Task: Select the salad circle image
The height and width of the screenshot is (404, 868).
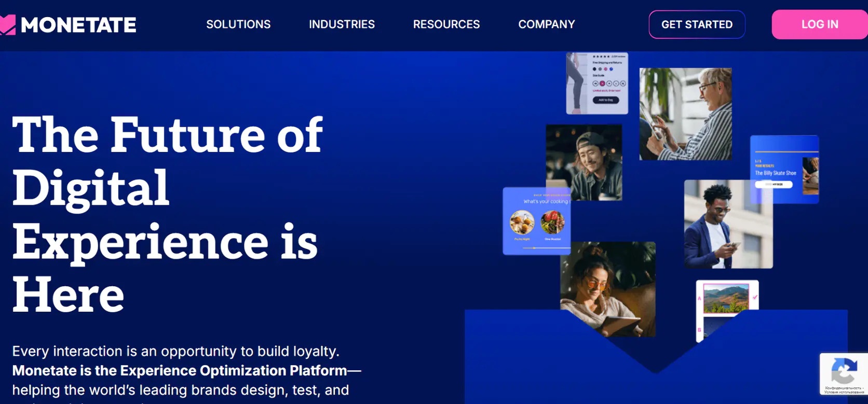Action: point(552,222)
